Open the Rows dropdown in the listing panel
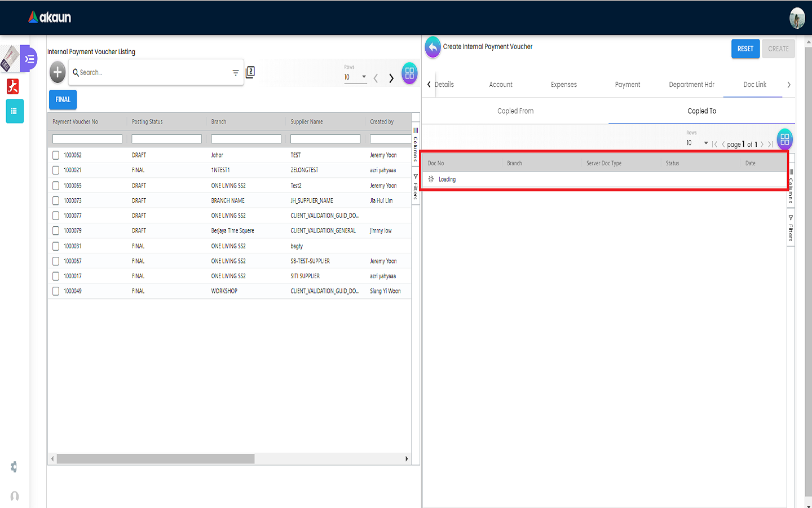The width and height of the screenshot is (812, 508). pyautogui.click(x=355, y=77)
